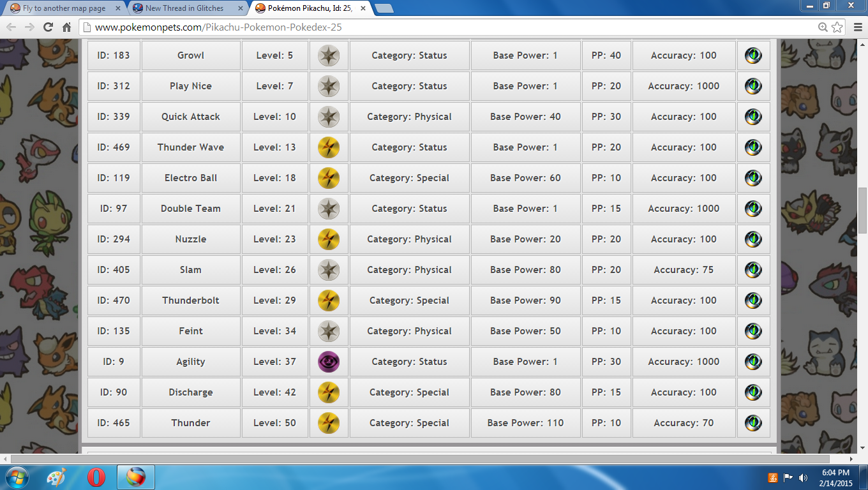Click the green orb icon for Discharge
Image resolution: width=868 pixels, height=490 pixels.
(753, 392)
